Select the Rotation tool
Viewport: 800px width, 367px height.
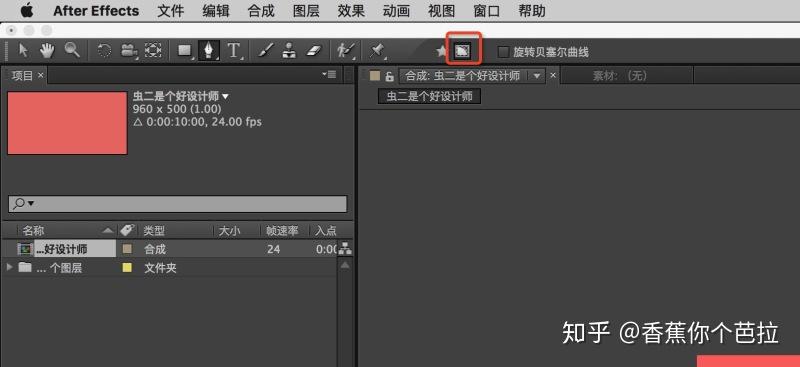coord(104,51)
